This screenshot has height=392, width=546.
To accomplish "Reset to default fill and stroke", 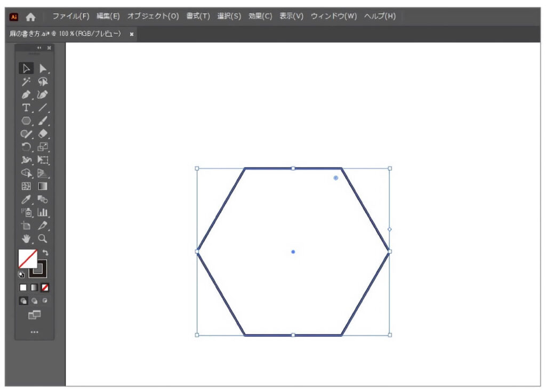I will 21,275.
